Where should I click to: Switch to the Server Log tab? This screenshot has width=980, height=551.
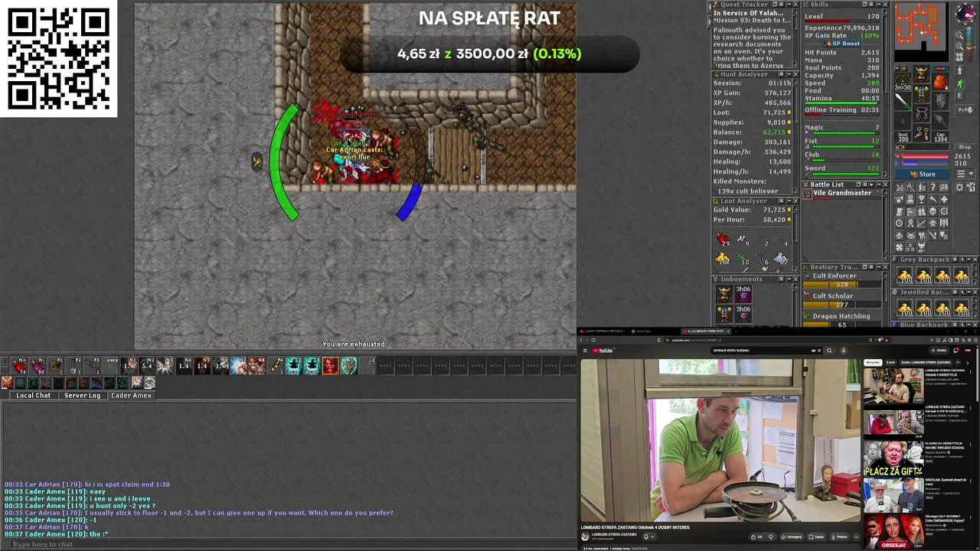(x=82, y=396)
